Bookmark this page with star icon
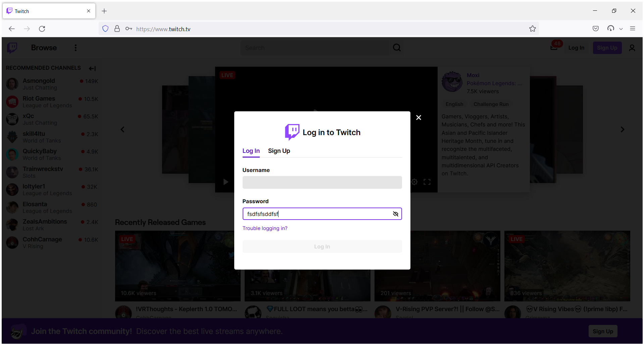The image size is (644, 344). click(x=532, y=29)
